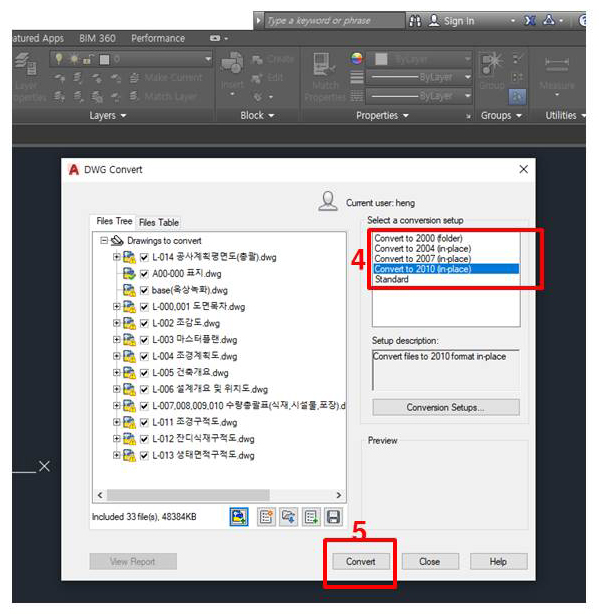Expand the L-014 공사계획평면도 tree node

[116, 257]
